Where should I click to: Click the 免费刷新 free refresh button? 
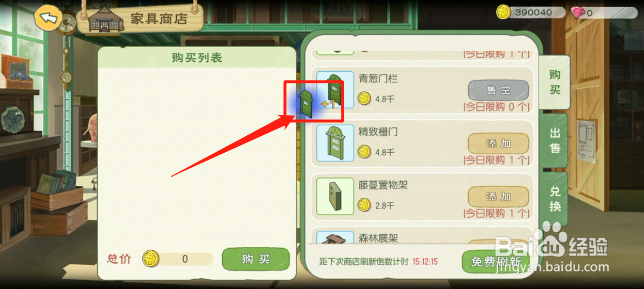pos(496,262)
